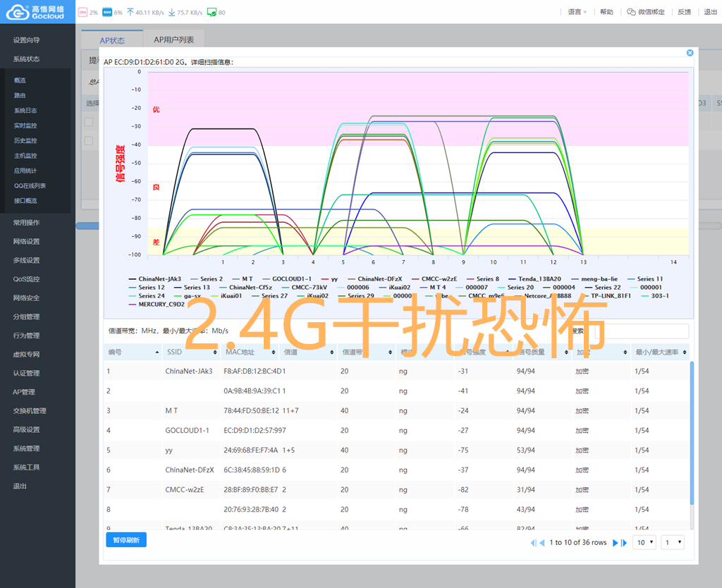Viewport: 722px width, 588px height.
Task: Sort by 最小/最大速率 column
Action: coord(660,353)
